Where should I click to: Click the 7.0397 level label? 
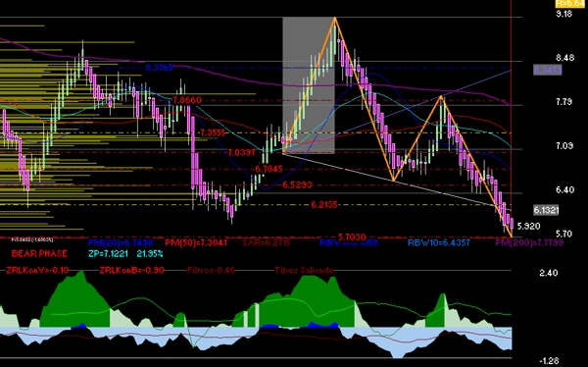pos(242,152)
